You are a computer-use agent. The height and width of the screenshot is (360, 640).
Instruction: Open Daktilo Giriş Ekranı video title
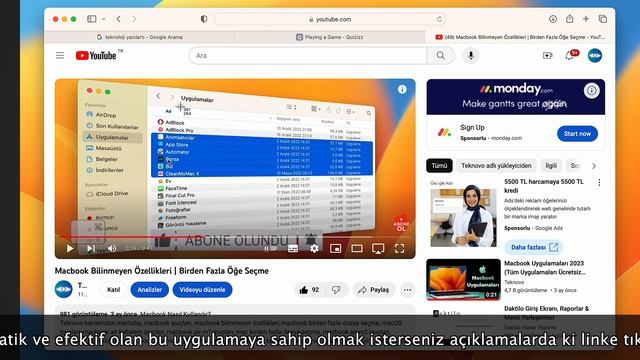tap(547, 313)
